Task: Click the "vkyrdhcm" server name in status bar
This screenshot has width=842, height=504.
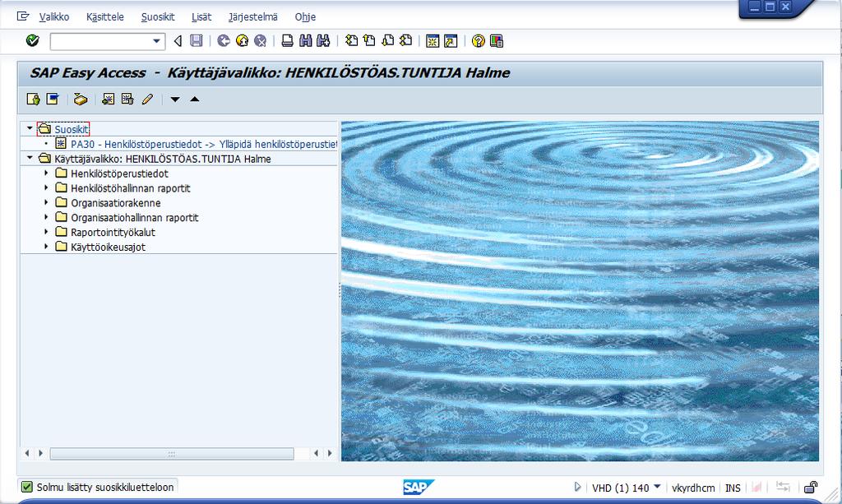Action: [692, 488]
